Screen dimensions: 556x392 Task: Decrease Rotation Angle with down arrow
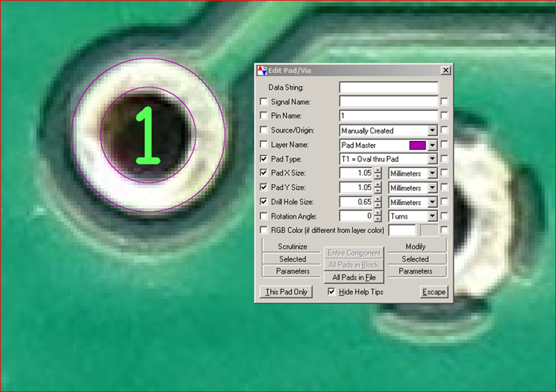point(378,219)
